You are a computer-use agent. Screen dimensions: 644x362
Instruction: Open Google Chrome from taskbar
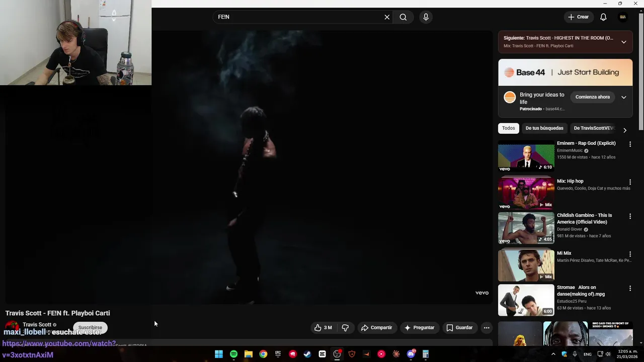[263, 354]
